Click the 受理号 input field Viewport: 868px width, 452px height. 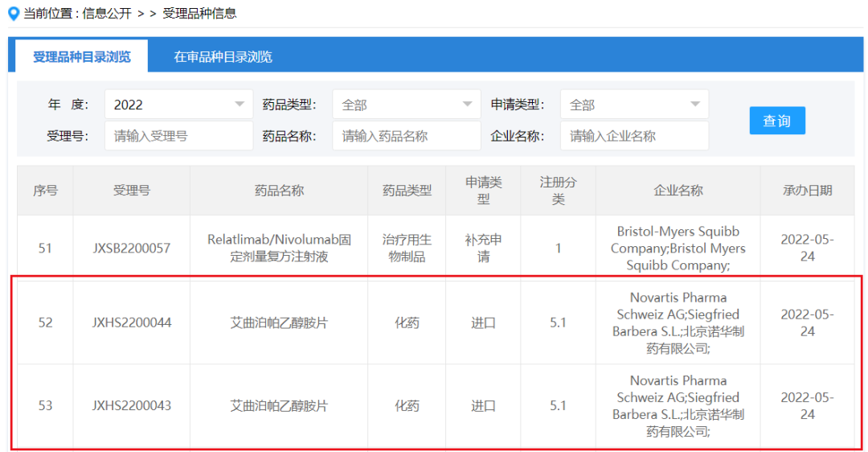tap(178, 136)
